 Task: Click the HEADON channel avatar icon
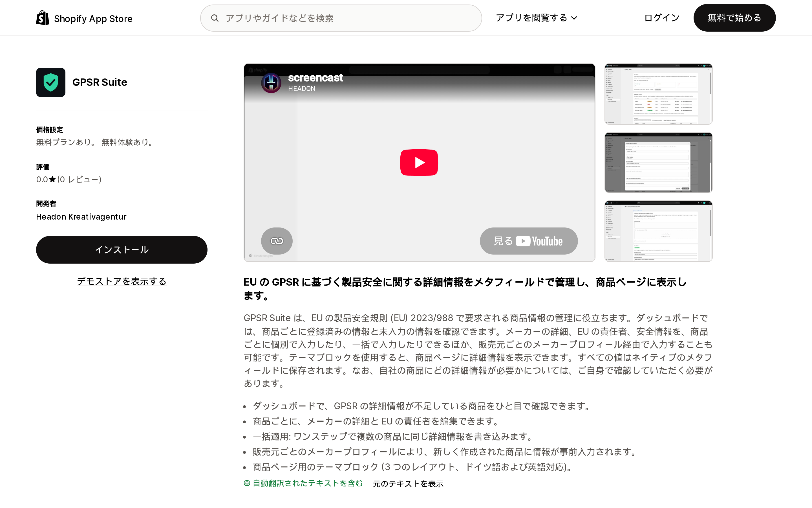271,83
